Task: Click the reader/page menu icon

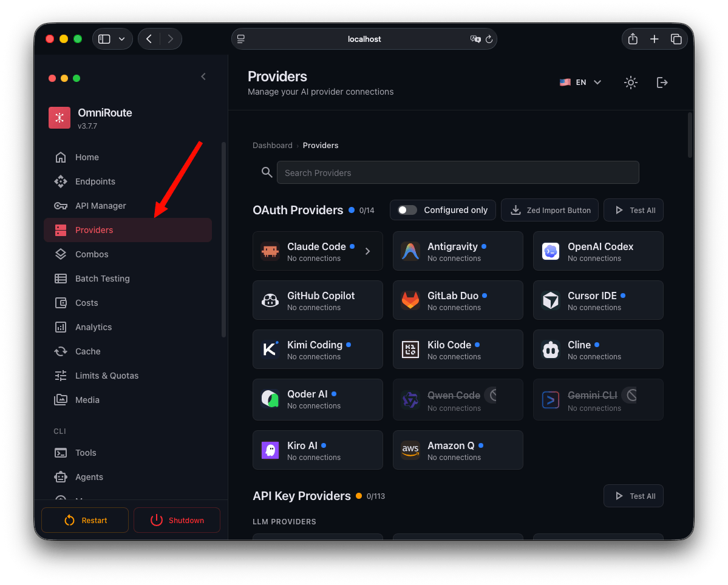Action: pos(241,39)
